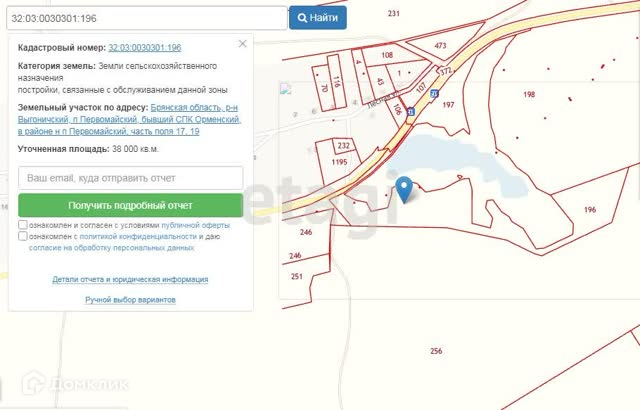Open согласие на обработку персональных данных link
Image resolution: width=640 pixels, height=410 pixels.
(111, 248)
